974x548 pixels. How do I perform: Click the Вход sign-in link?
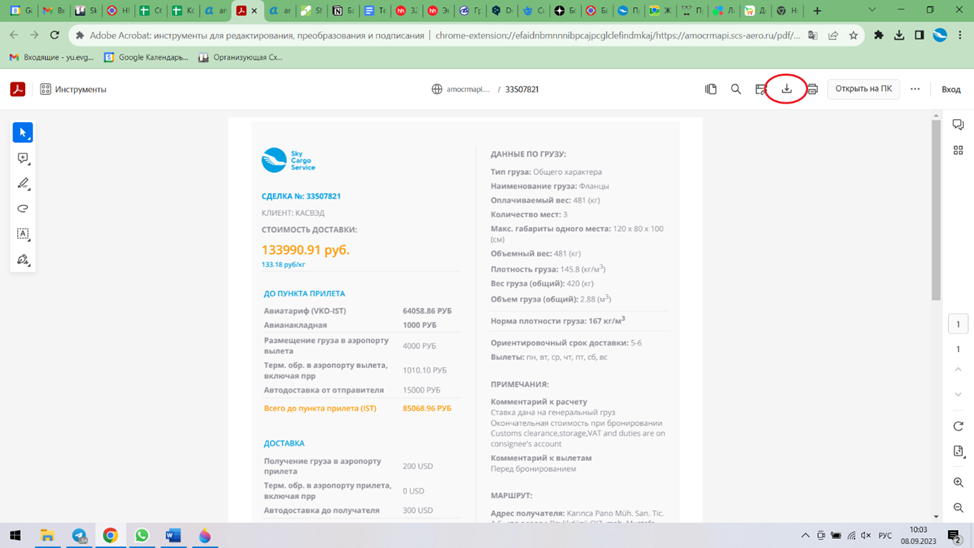(951, 89)
